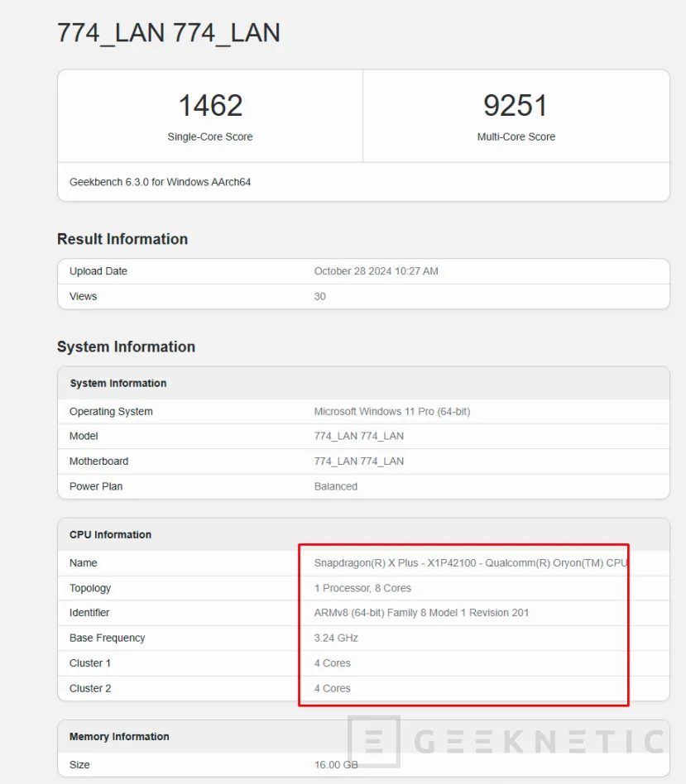Click the Cluster 1 label

pos(90,663)
